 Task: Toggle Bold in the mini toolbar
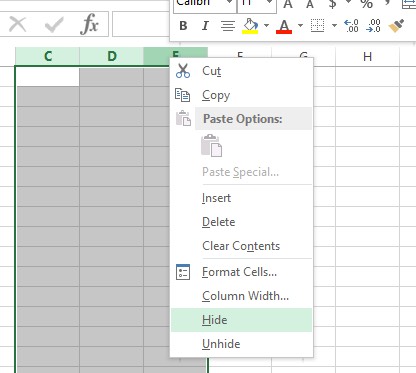pos(183,26)
